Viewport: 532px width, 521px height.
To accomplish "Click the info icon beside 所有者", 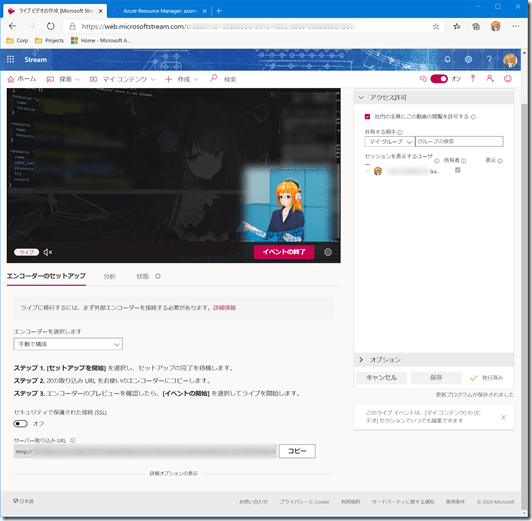I will (463, 160).
